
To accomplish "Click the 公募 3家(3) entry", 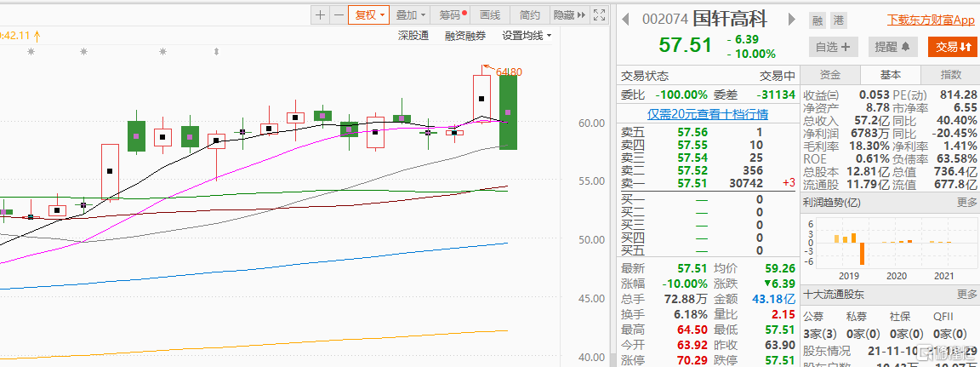I will tap(821, 334).
